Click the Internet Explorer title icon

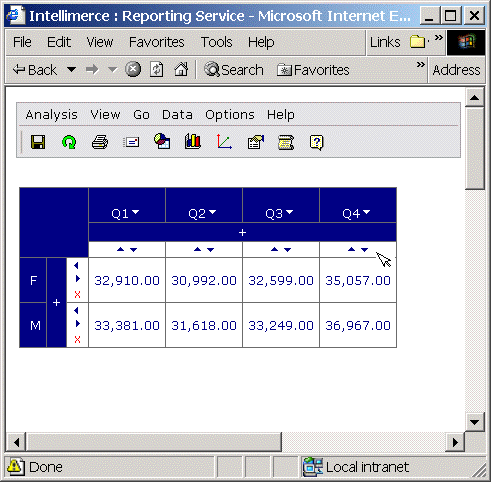pyautogui.click(x=15, y=15)
